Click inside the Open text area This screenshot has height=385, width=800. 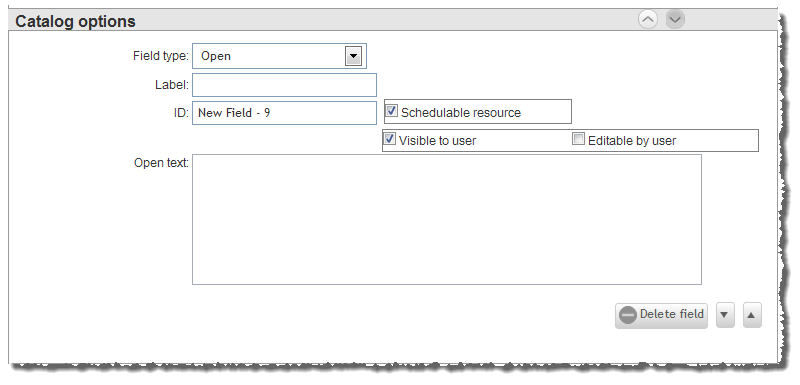tap(446, 220)
